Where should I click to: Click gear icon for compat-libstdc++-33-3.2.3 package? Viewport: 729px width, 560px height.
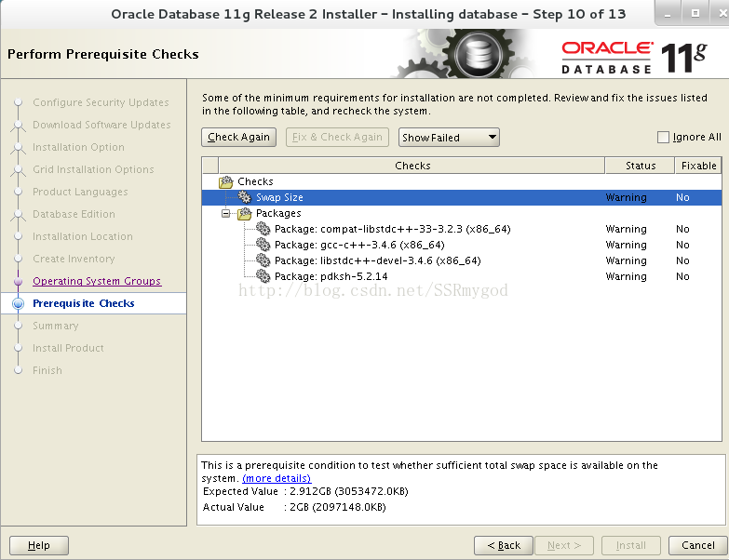pos(263,229)
